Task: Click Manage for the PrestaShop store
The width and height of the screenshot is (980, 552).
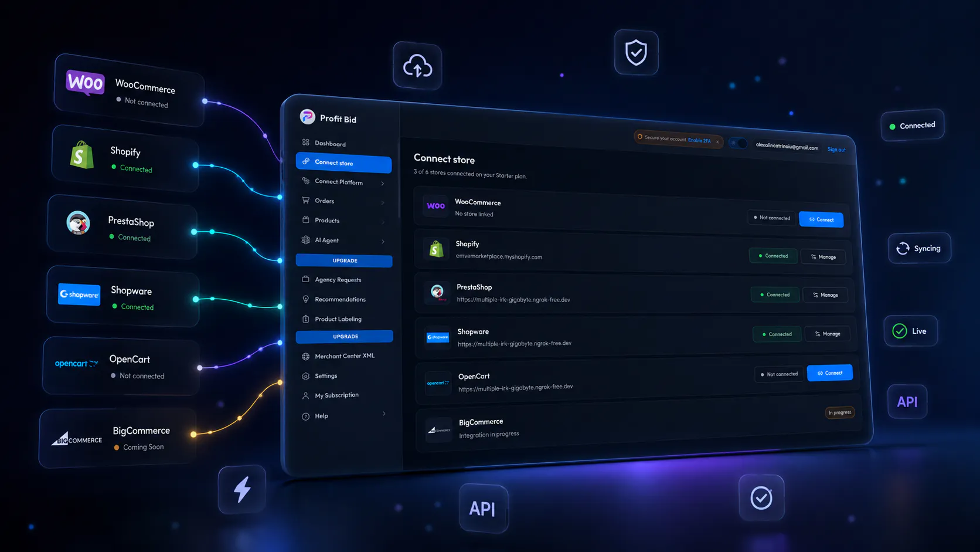Action: pos(825,295)
